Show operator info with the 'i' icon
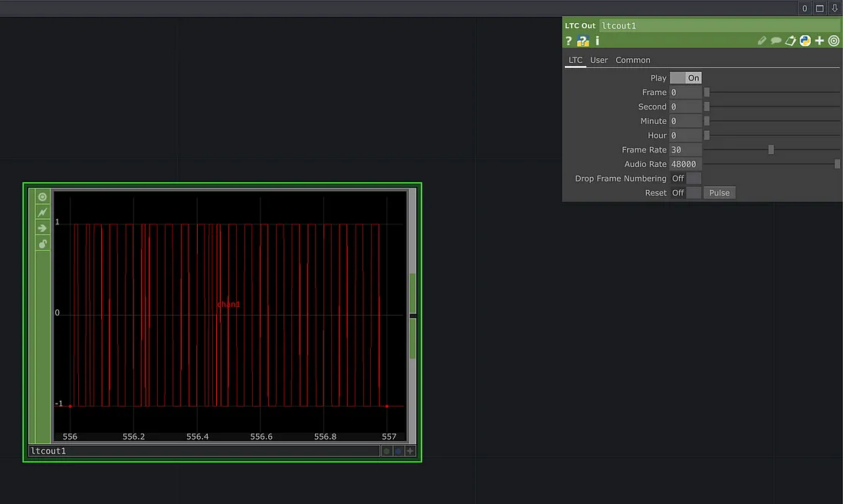 [x=597, y=41]
